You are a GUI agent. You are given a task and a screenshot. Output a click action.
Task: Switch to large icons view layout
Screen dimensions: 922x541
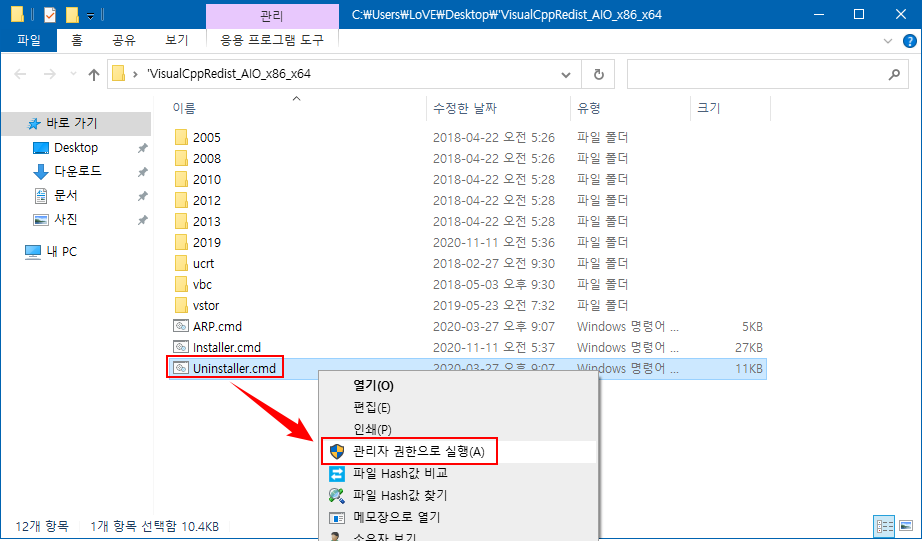tap(906, 526)
